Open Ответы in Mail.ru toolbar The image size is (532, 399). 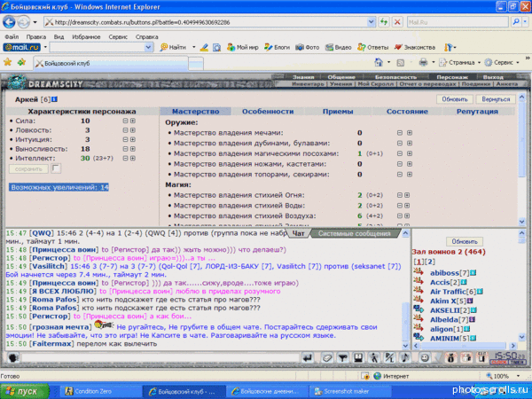click(x=372, y=48)
